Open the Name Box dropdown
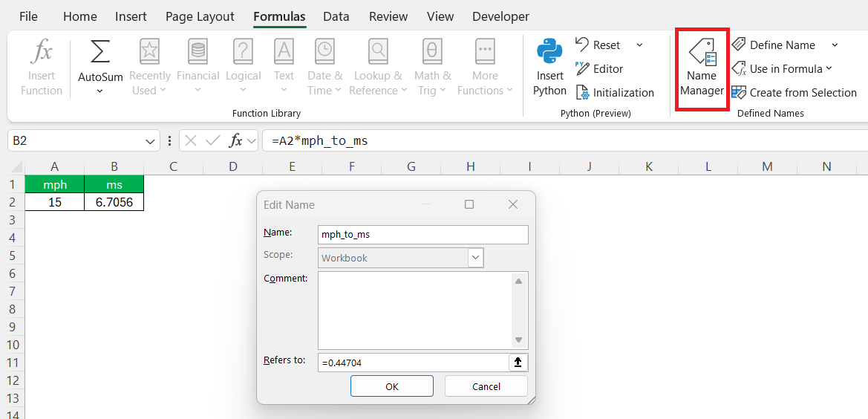The width and height of the screenshot is (868, 419). click(150, 142)
